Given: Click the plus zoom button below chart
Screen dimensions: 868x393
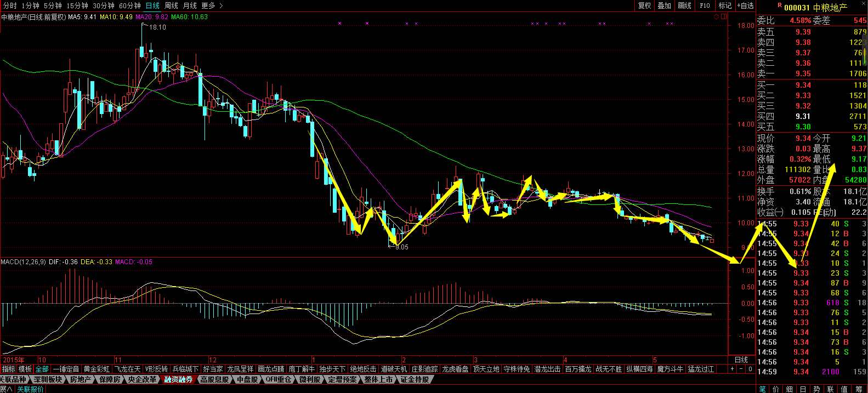Looking at the screenshot, I should pos(732,369).
